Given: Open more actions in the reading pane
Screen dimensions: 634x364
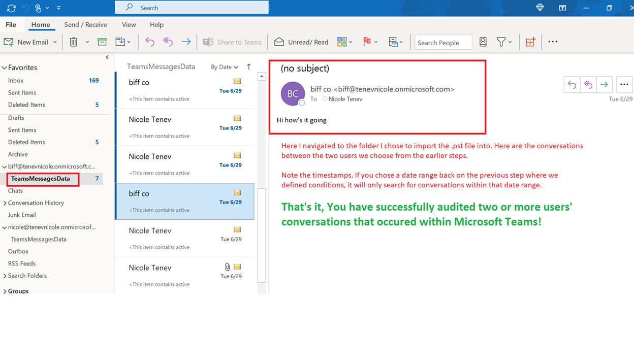Looking at the screenshot, I should [x=624, y=85].
